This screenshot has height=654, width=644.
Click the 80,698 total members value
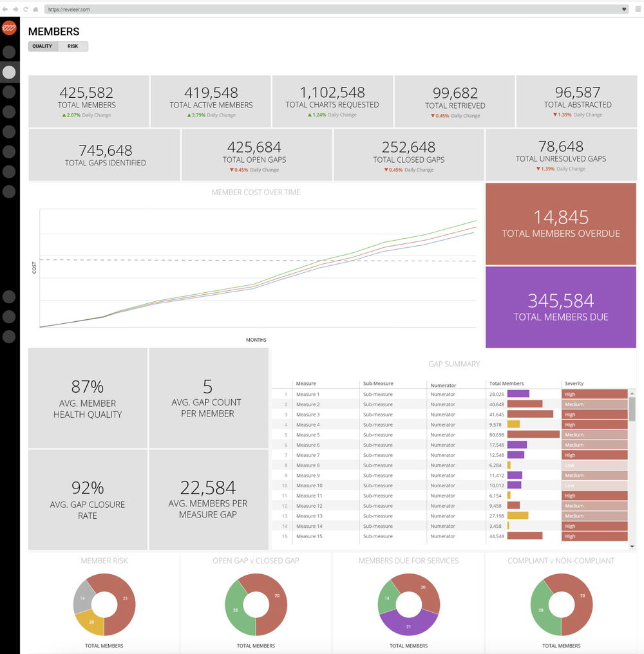click(x=497, y=434)
